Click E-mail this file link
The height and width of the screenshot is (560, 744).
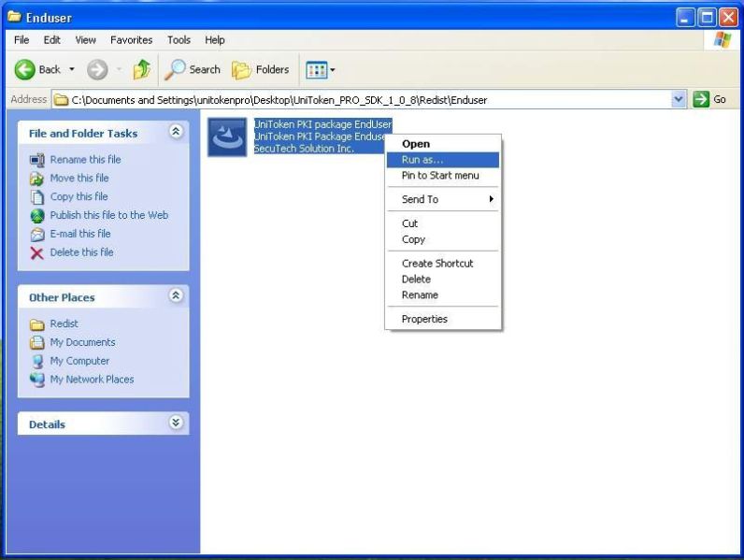(x=80, y=234)
